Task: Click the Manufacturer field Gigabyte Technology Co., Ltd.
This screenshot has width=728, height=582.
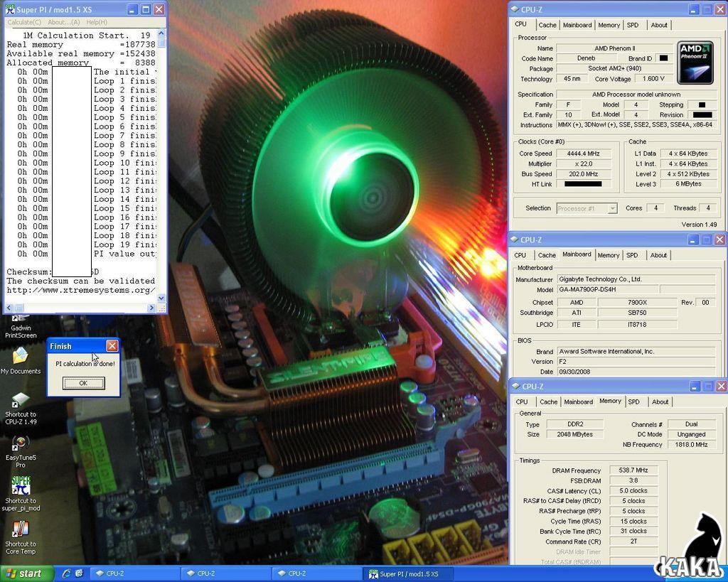Action: coord(636,279)
